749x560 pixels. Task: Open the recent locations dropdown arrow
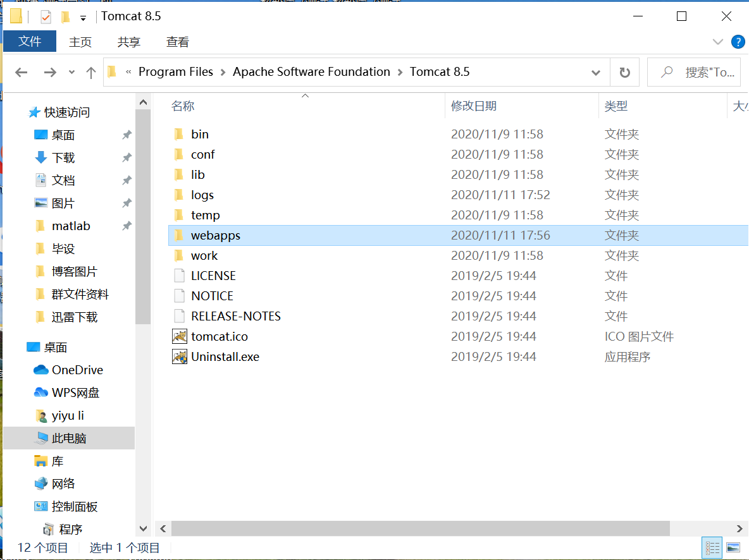click(71, 72)
